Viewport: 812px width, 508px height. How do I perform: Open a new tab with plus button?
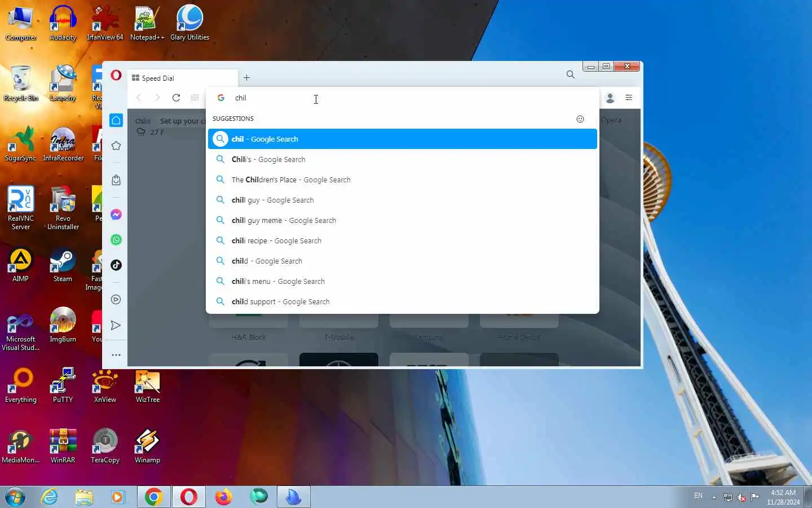pos(246,78)
